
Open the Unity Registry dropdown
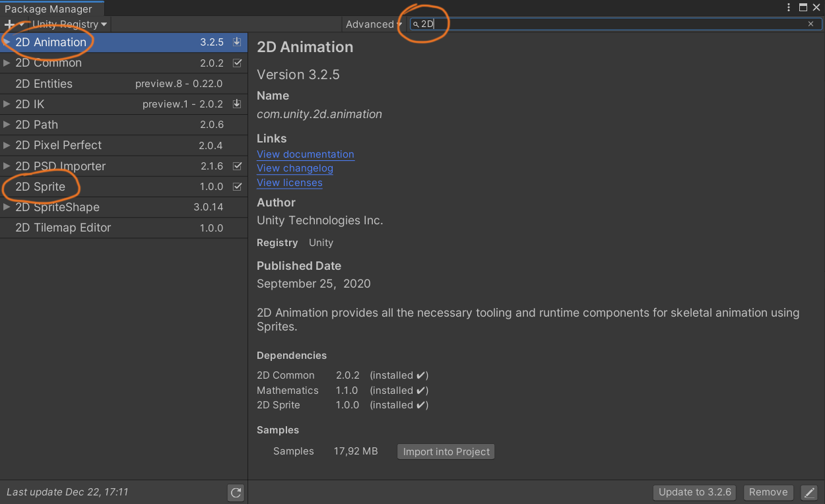click(69, 24)
